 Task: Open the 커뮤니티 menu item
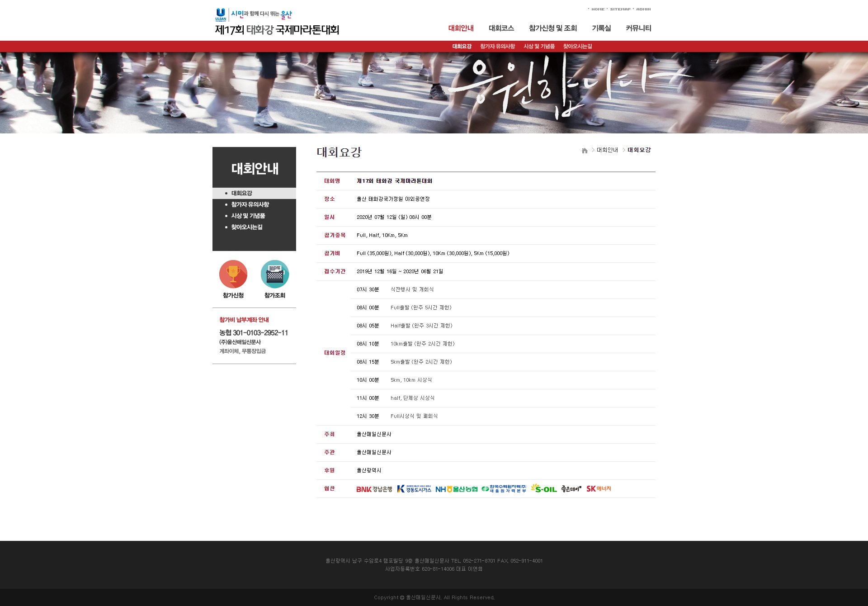coord(638,28)
